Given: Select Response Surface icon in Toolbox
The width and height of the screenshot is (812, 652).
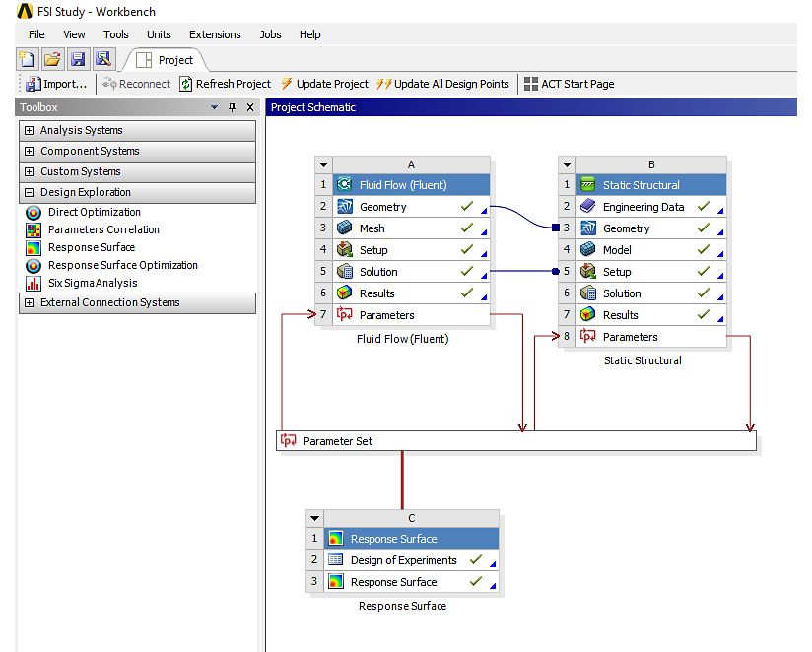Looking at the screenshot, I should point(34,248).
